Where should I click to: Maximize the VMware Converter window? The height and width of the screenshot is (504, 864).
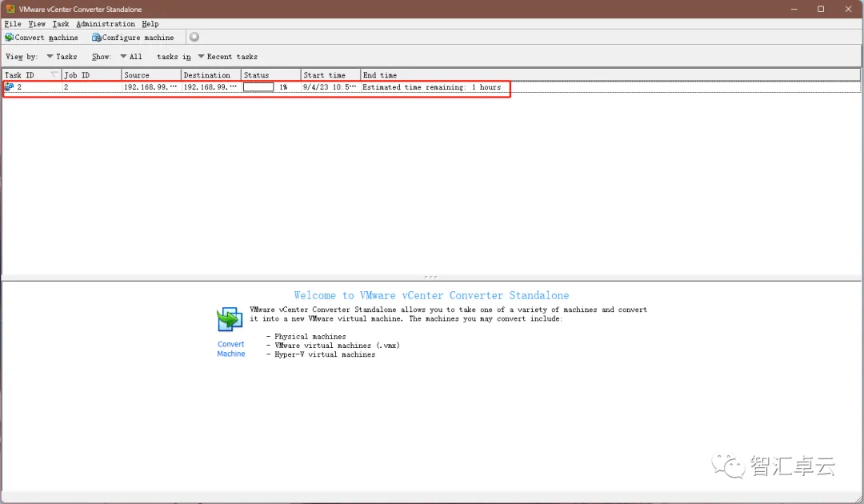click(821, 9)
